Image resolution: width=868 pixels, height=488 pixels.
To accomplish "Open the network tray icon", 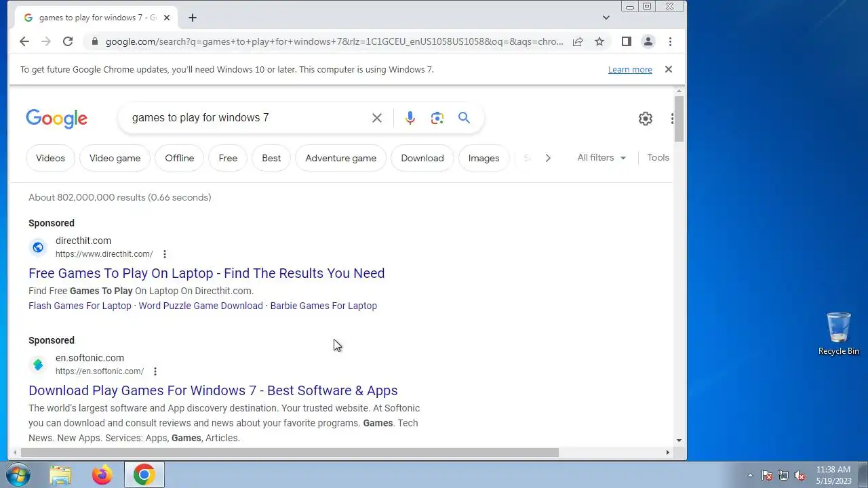I will tap(783, 475).
